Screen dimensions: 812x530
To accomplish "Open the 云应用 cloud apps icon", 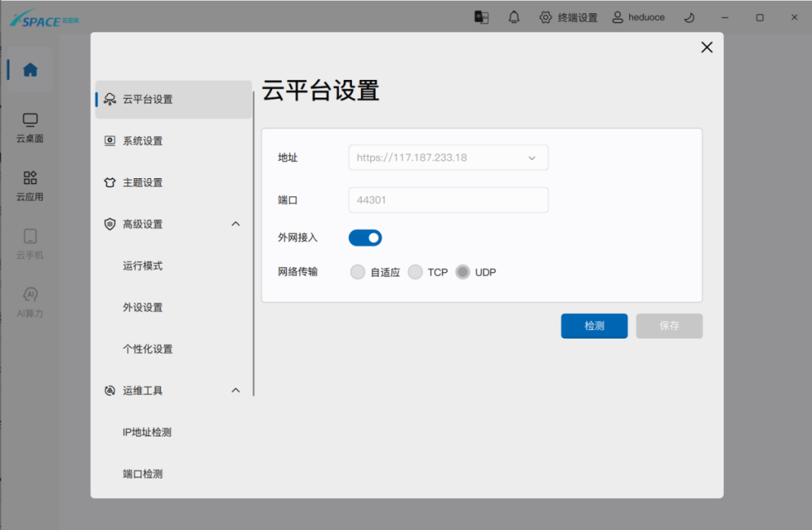I will pyautogui.click(x=30, y=178).
